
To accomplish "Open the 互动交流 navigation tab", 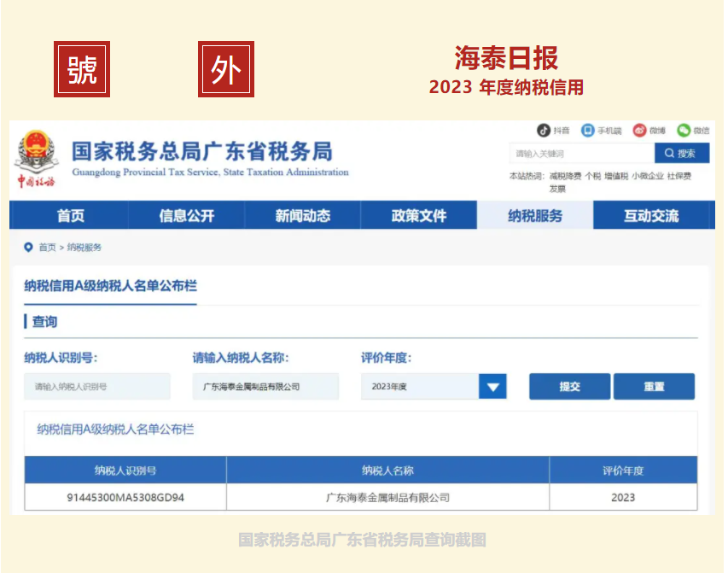I will tap(651, 216).
